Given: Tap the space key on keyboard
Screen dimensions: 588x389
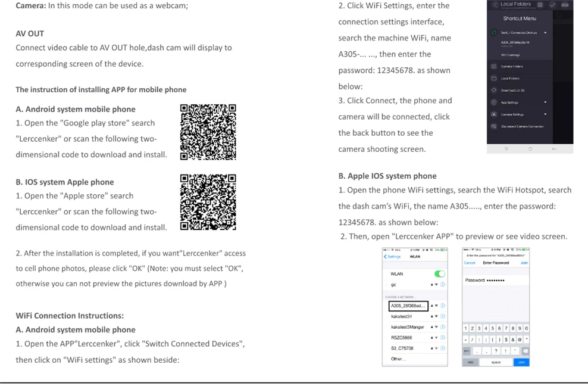Looking at the screenshot, I should tap(496, 362).
